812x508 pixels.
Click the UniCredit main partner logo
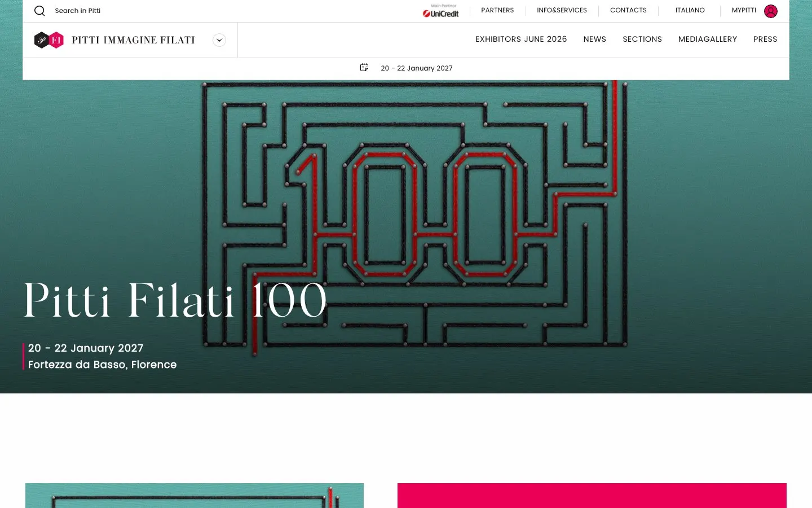point(441,11)
